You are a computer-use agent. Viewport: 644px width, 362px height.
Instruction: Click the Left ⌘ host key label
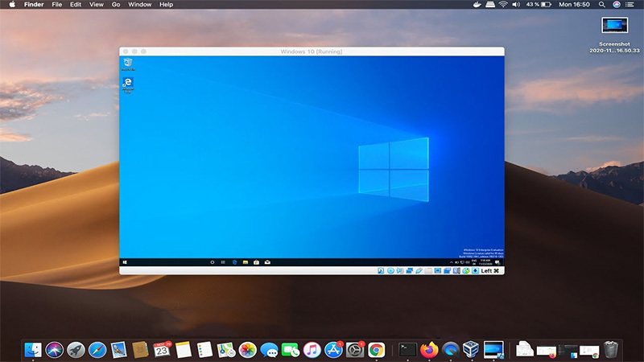point(490,271)
